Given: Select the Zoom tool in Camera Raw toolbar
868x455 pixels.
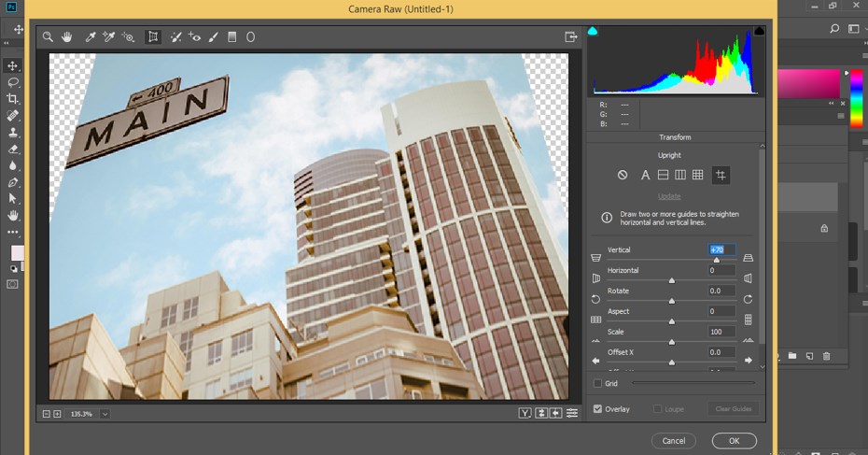Looking at the screenshot, I should tap(48, 37).
